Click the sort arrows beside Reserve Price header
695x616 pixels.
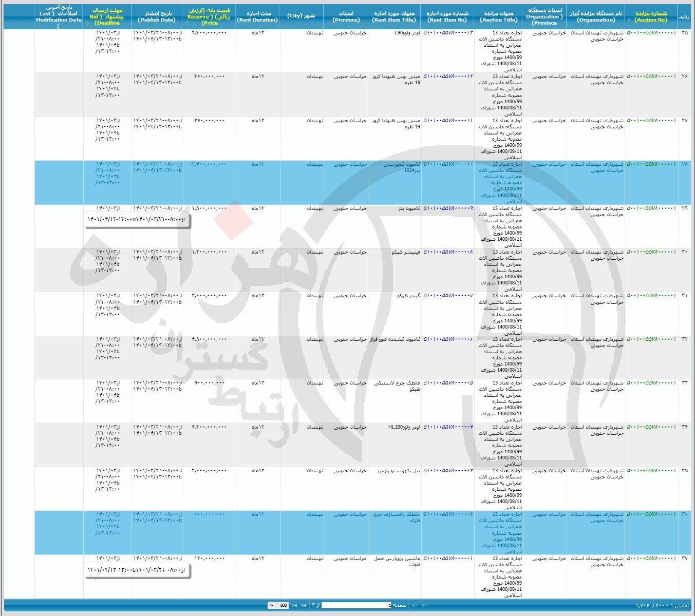click(186, 23)
